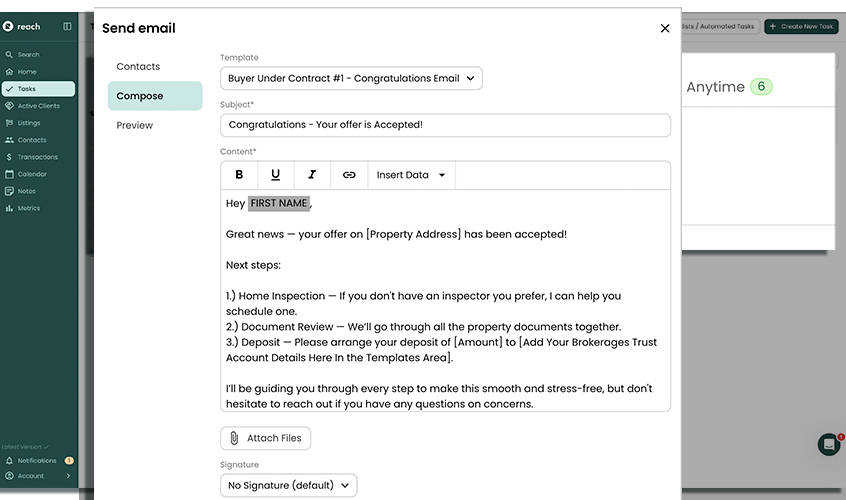Open Search in the sidebar

pos(28,55)
